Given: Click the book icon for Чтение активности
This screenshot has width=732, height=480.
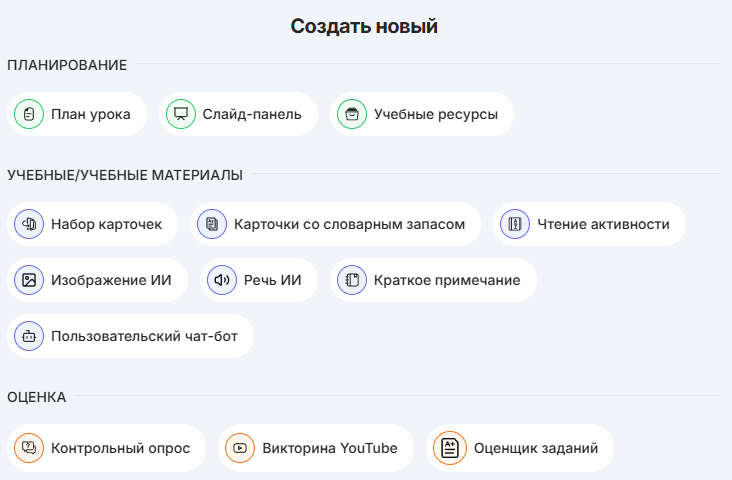Looking at the screenshot, I should pyautogui.click(x=515, y=224).
